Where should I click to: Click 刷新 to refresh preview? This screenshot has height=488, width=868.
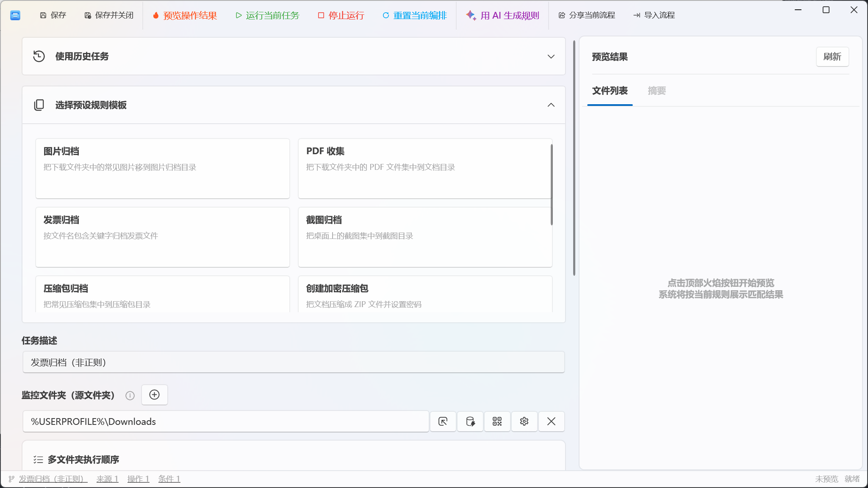click(x=832, y=57)
